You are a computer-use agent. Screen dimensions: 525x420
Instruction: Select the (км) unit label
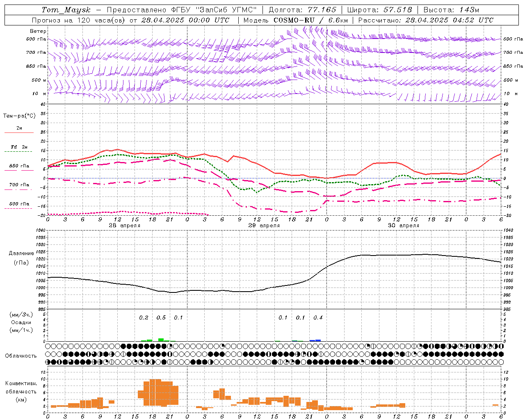tap(21, 399)
